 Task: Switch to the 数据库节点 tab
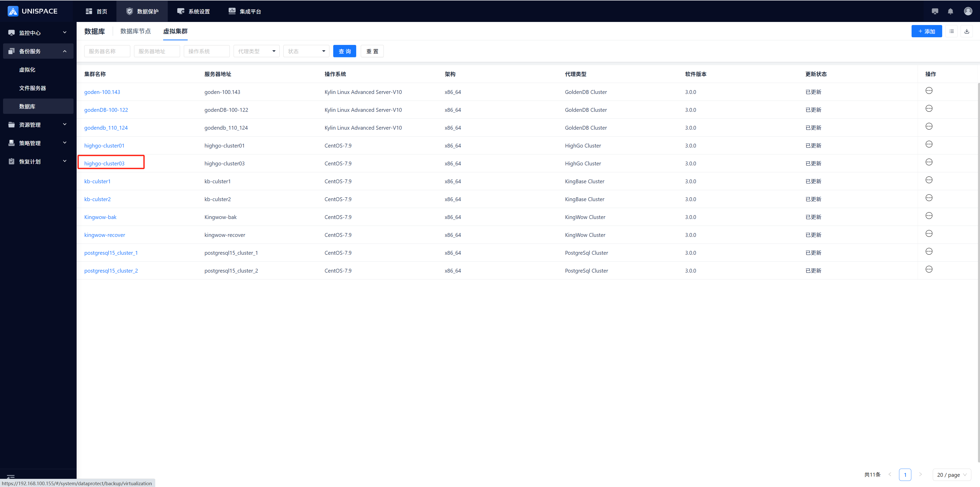pos(135,31)
